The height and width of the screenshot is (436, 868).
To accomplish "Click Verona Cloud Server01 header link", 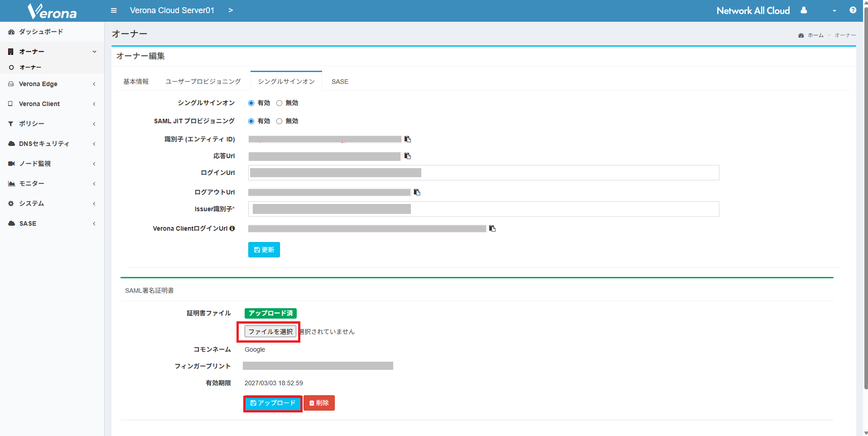I will 172,10.
